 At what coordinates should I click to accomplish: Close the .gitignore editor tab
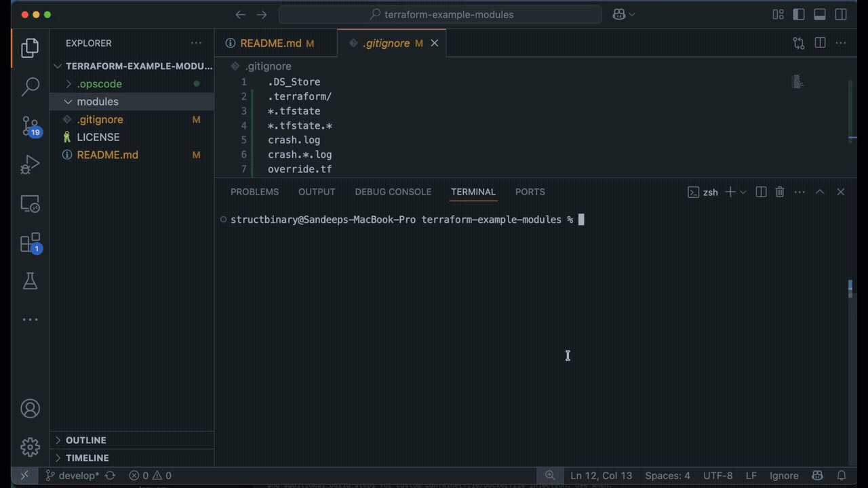point(435,43)
